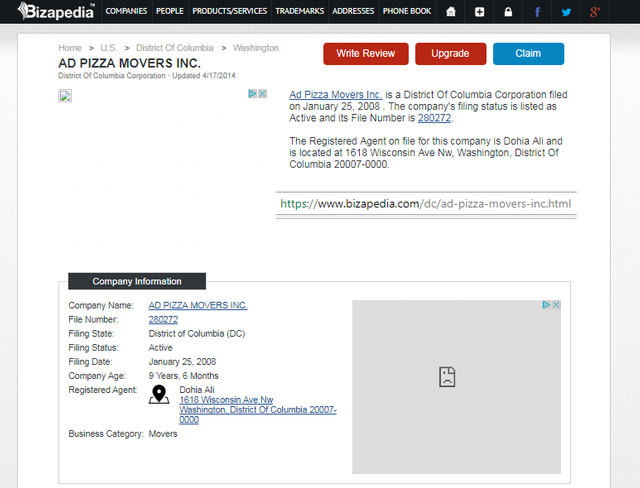Open the PEOPLE menu
The image size is (640, 488).
170,11
